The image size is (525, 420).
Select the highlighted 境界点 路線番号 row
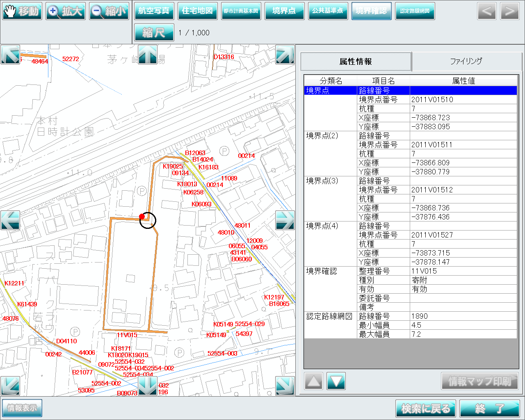pos(410,91)
